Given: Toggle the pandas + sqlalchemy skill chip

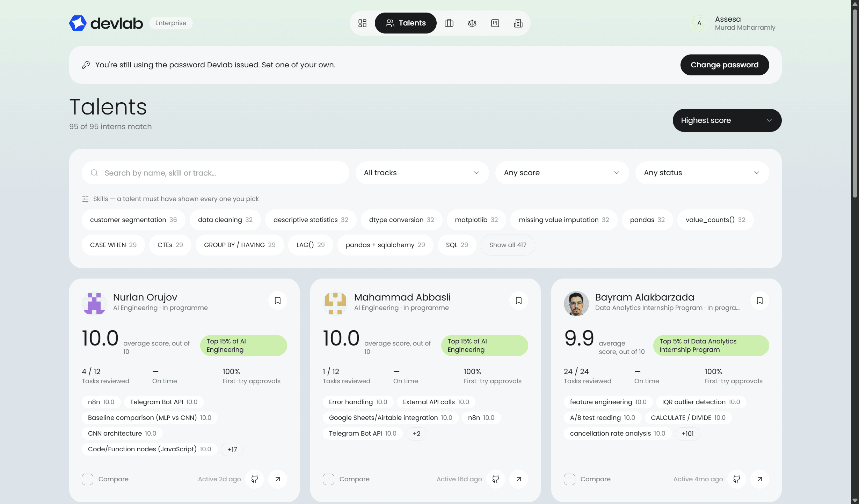Looking at the screenshot, I should (385, 245).
